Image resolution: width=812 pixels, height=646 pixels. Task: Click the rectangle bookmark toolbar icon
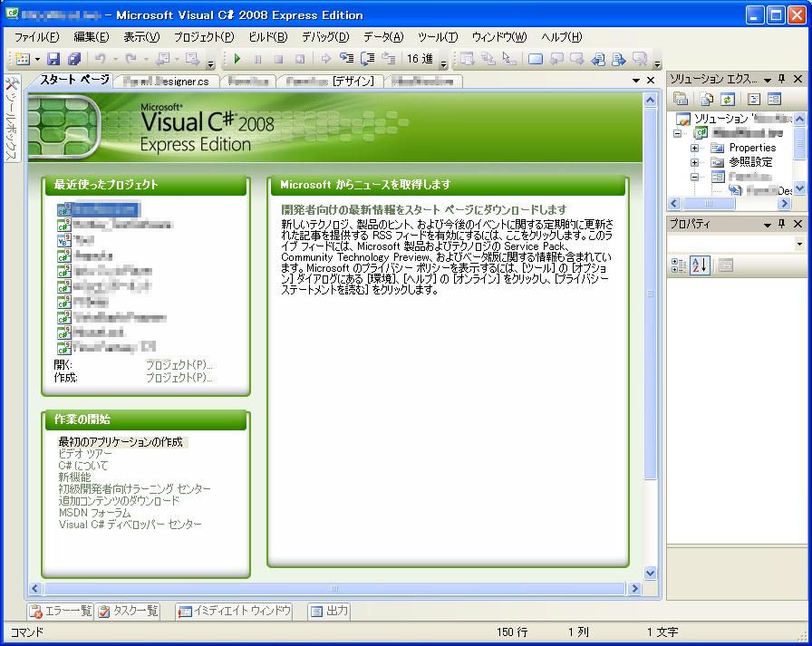tap(536, 59)
